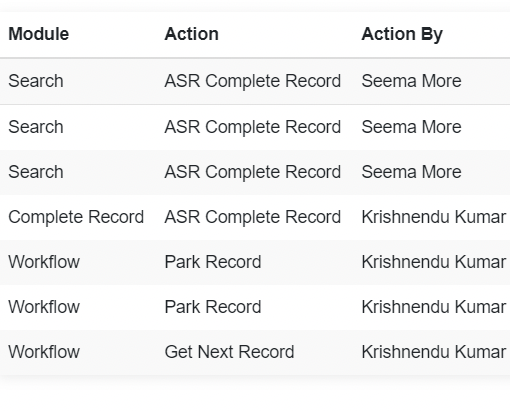This screenshot has width=510, height=411.
Task: Select the Search cell in the third row
Action: pos(36,172)
